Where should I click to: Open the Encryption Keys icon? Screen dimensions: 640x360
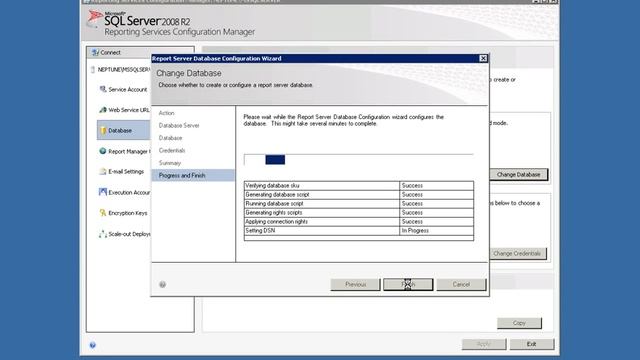point(103,213)
